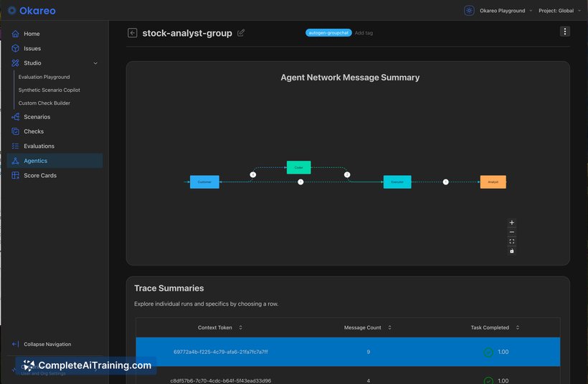Select the orange Analyst node
The height and width of the screenshot is (384, 588).
point(493,182)
